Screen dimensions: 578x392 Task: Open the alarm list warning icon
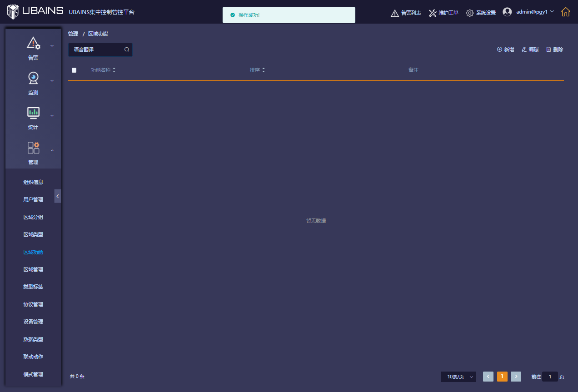(x=395, y=13)
